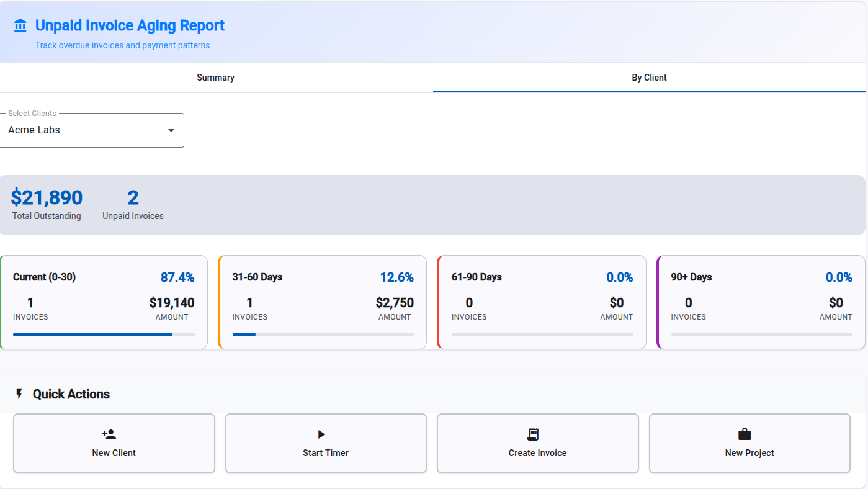Select the 61-90 Days aging card

click(542, 302)
